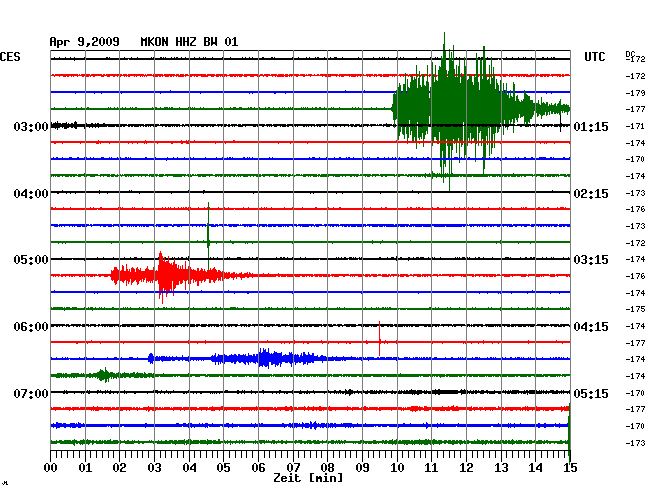This screenshot has height=494, width=650.
Task: Click the "-171" DC offset value
Action: 635,126
